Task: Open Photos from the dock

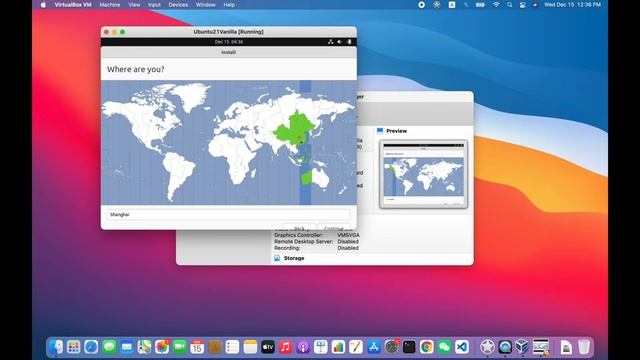Action: pyautogui.click(x=162, y=347)
